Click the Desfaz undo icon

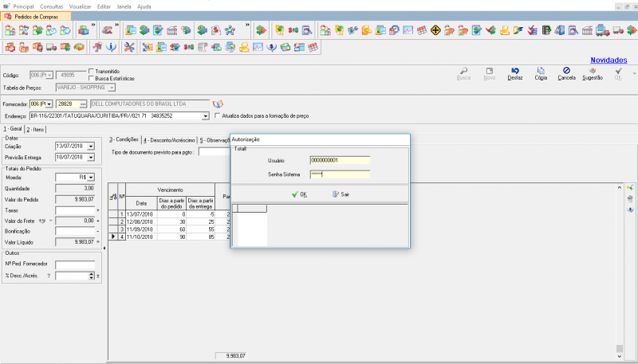click(x=515, y=71)
